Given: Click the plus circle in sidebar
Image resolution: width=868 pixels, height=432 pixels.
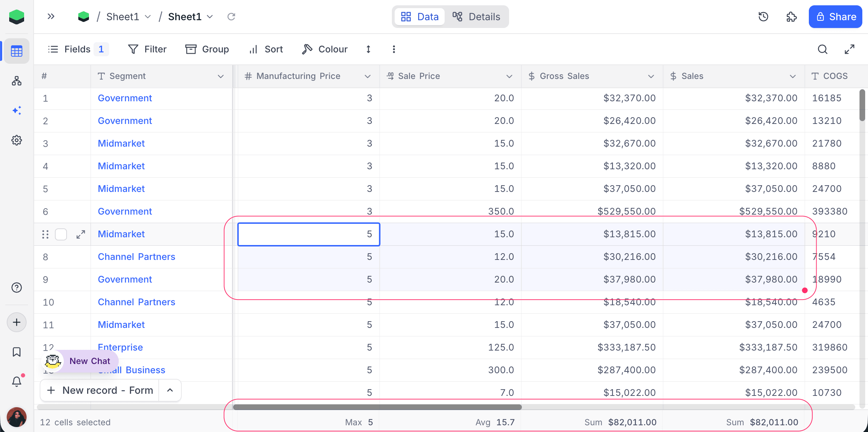Looking at the screenshot, I should coord(17,322).
